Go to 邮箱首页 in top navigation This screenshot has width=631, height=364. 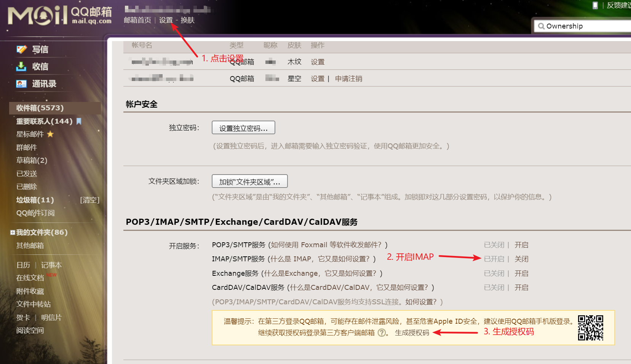(137, 20)
